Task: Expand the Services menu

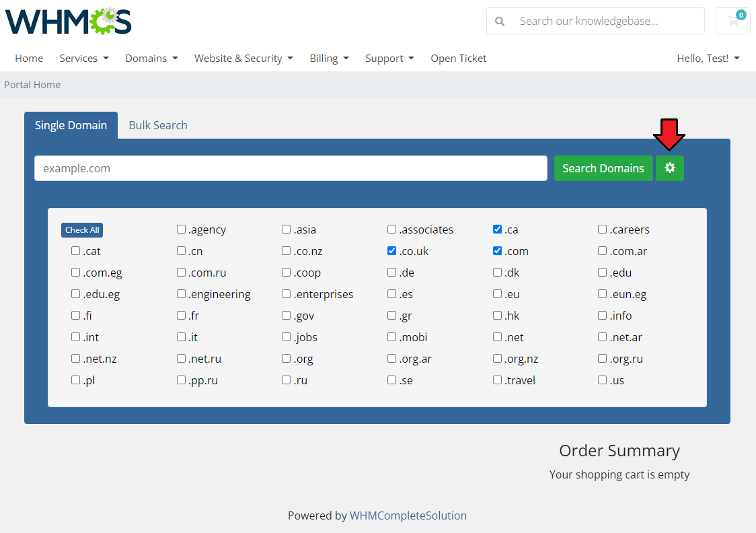Action: pyautogui.click(x=84, y=59)
